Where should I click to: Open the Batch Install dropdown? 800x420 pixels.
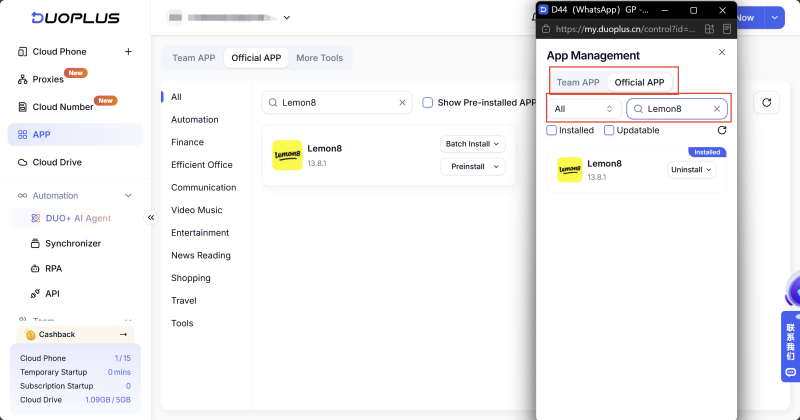tap(472, 144)
